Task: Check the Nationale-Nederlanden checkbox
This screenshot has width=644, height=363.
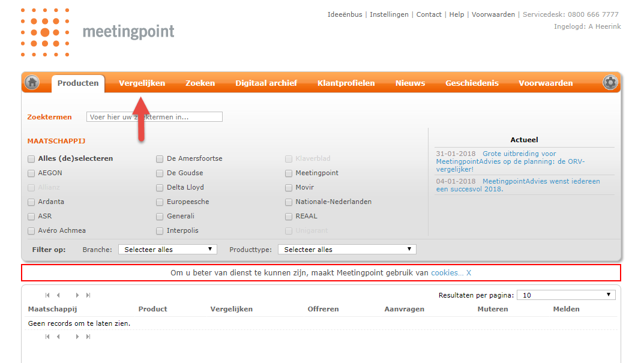Action: [289, 202]
